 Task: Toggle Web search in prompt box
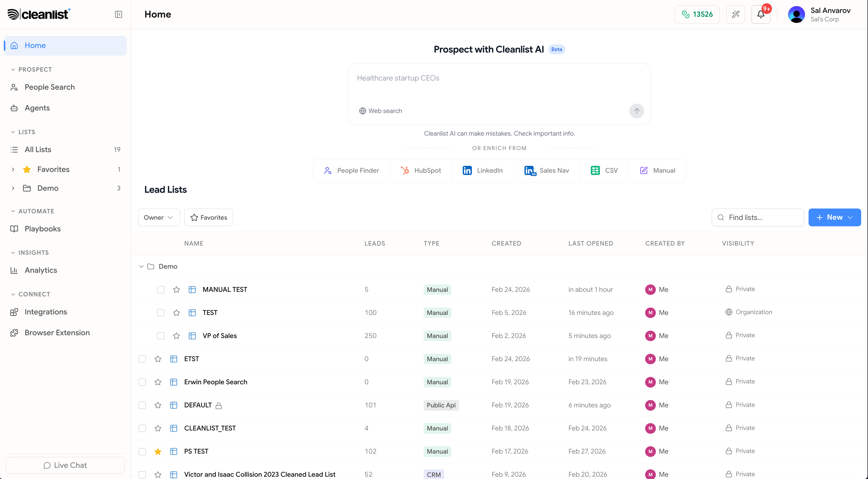pos(380,111)
